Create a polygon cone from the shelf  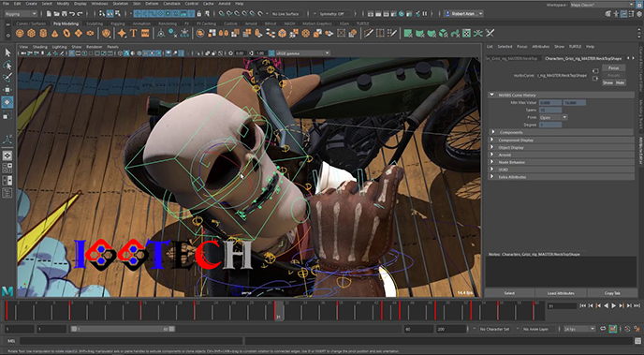pyautogui.click(x=54, y=34)
